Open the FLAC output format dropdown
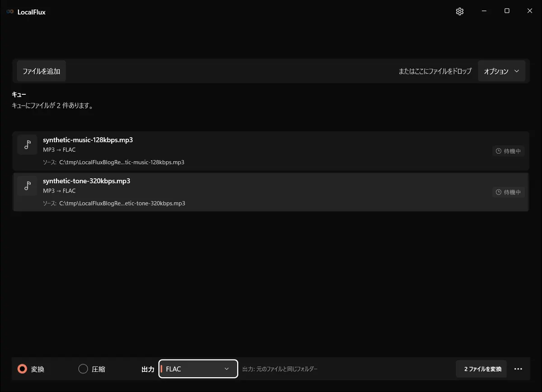Image resolution: width=542 pixels, height=392 pixels. click(198, 369)
